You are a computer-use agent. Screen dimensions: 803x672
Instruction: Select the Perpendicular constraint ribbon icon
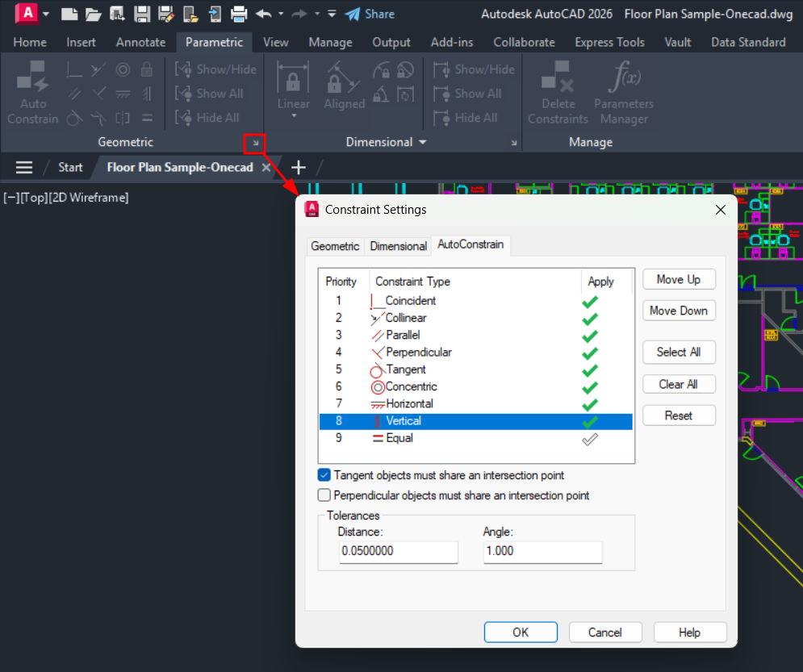click(x=98, y=94)
